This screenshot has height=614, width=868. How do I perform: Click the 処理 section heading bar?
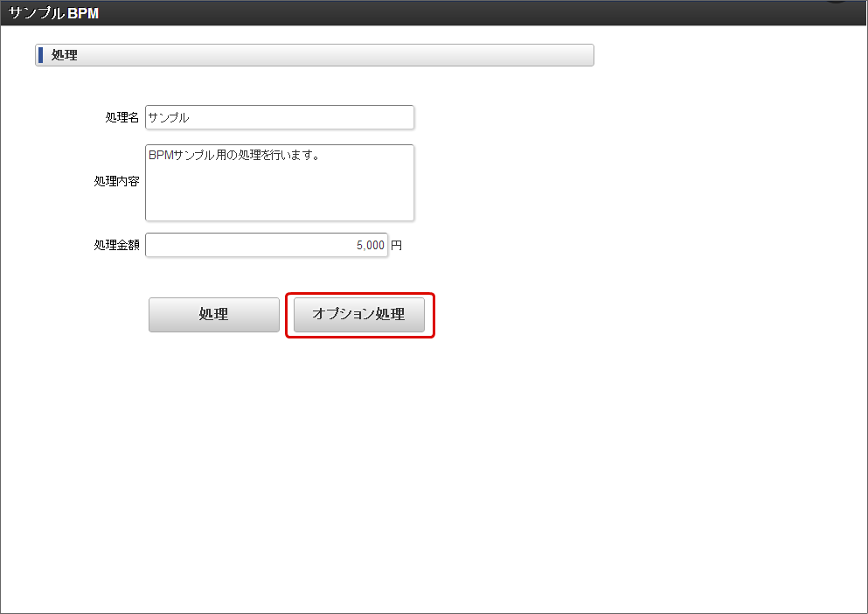coord(315,55)
